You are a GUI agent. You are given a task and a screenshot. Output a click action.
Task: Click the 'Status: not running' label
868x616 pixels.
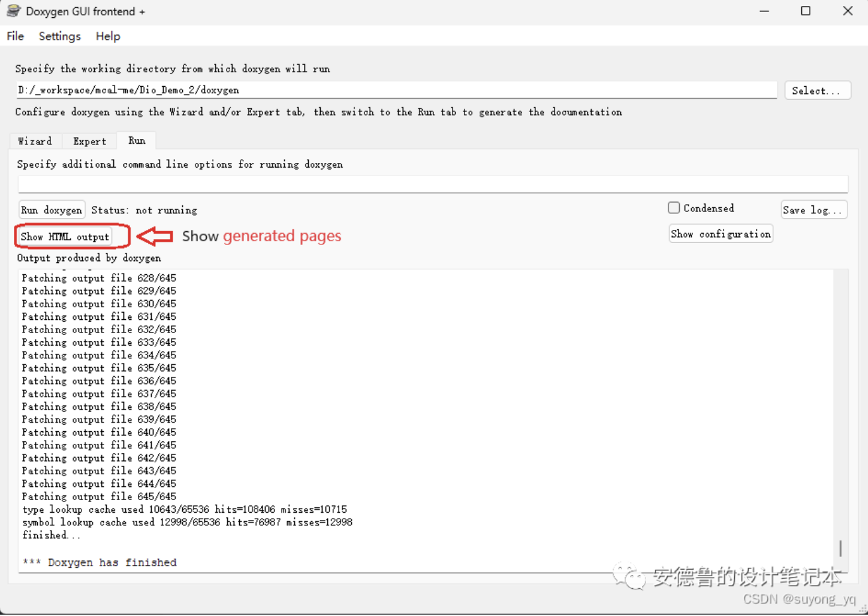tap(144, 210)
